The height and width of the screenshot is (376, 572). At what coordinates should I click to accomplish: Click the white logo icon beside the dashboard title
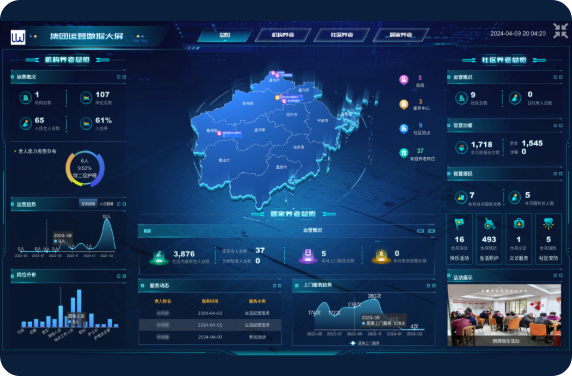tap(18, 37)
